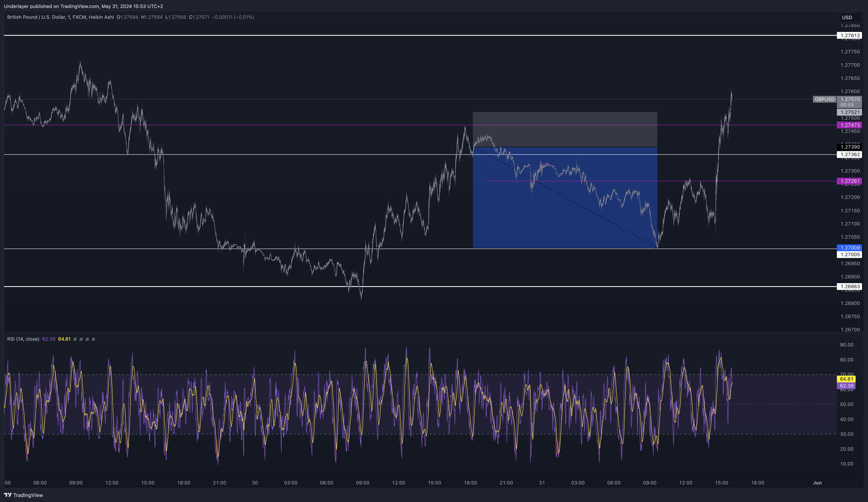Screen dimensions: 868x502
Task: Click the Jun label on time axis
Action: click(x=817, y=483)
